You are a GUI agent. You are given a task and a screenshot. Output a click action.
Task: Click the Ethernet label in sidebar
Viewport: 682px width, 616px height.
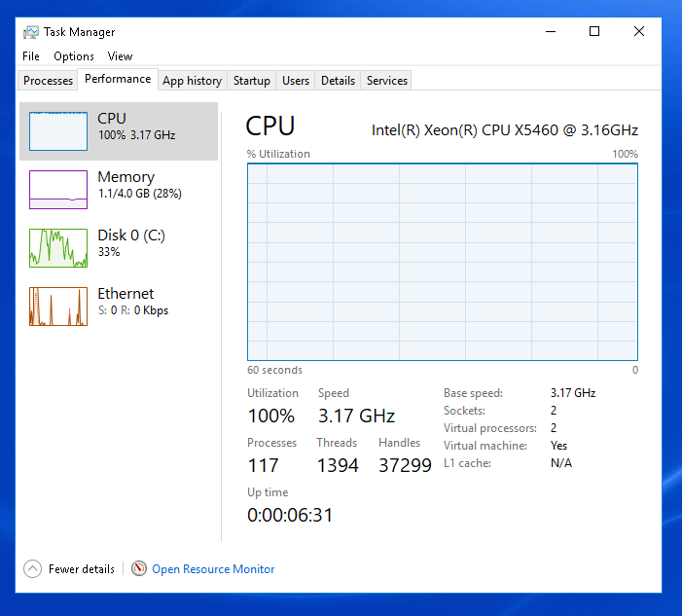coord(126,294)
